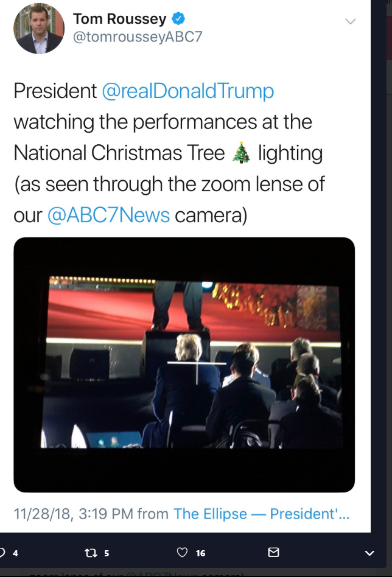
Task: Open the tweet options chevron at top
Action: point(350,21)
